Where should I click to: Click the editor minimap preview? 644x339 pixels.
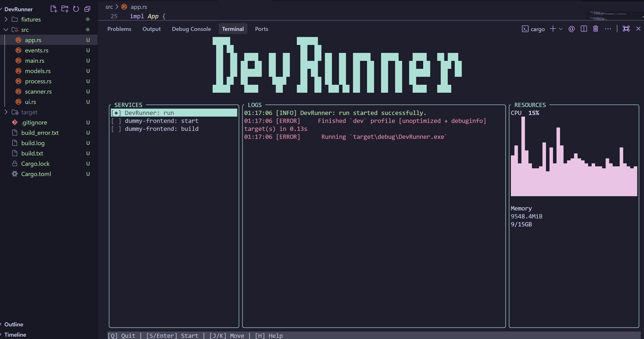[614, 15]
